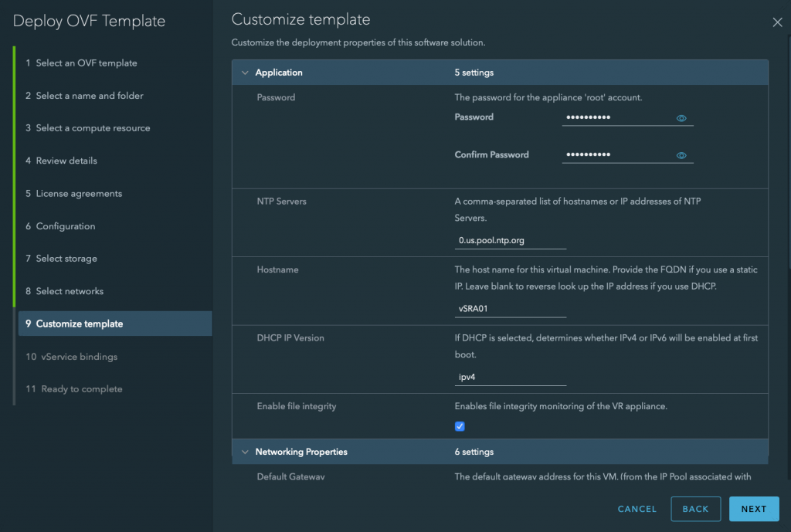Open step 4 Review details

[61, 161]
